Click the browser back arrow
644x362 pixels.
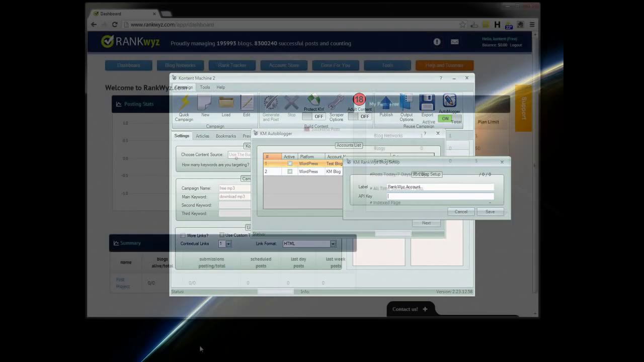point(94,24)
